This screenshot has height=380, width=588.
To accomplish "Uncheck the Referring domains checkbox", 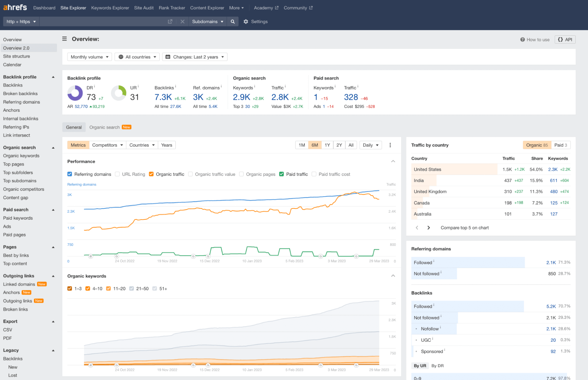I will pyautogui.click(x=70, y=174).
